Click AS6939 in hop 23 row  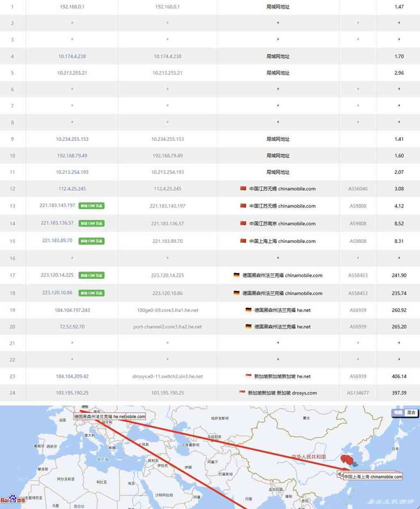point(358,376)
